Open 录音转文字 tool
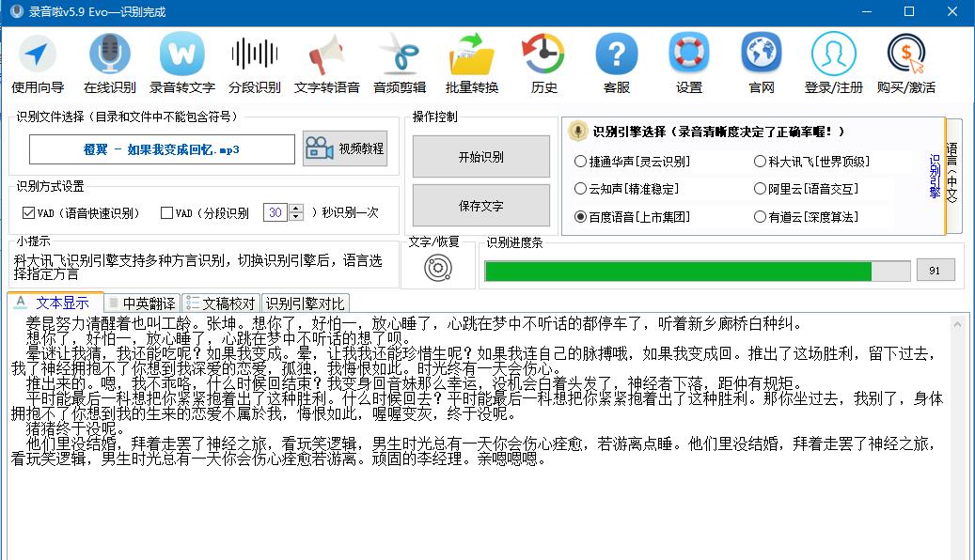Image resolution: width=975 pixels, height=560 pixels. pos(181,63)
